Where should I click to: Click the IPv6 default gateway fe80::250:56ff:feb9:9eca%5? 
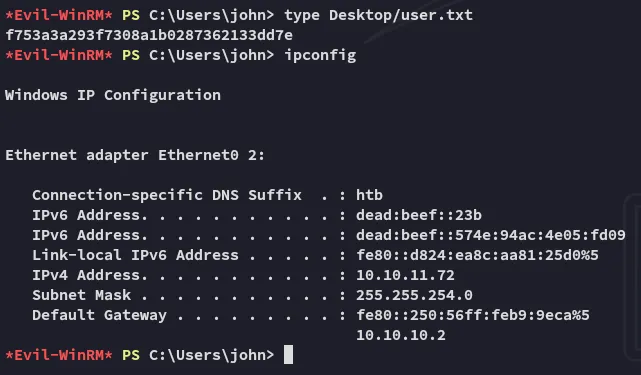click(x=473, y=315)
